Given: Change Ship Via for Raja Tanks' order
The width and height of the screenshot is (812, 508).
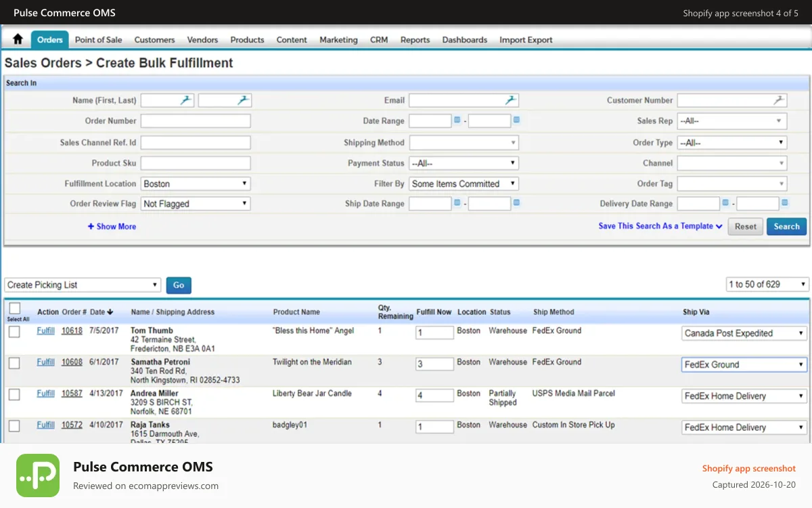Looking at the screenshot, I should [744, 427].
